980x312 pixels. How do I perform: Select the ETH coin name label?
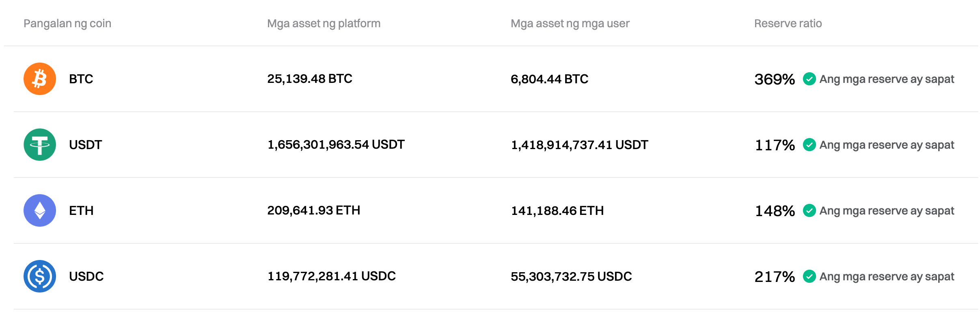(81, 210)
